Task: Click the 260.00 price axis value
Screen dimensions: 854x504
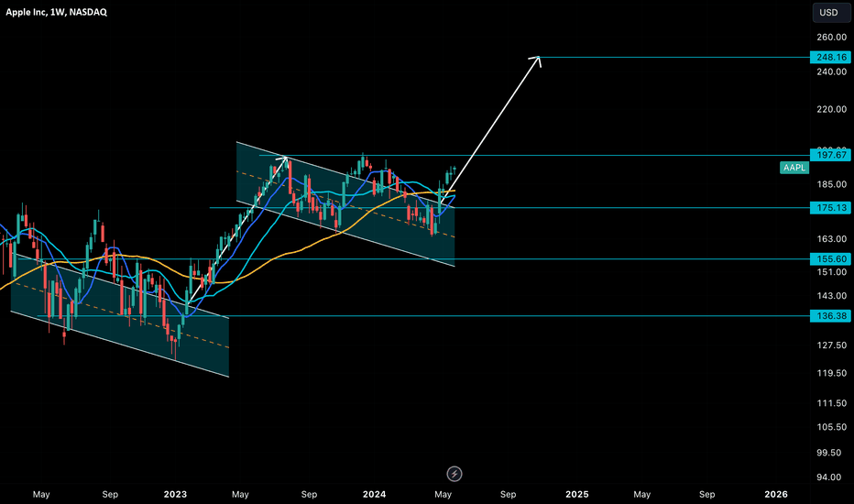Action: tap(832, 38)
